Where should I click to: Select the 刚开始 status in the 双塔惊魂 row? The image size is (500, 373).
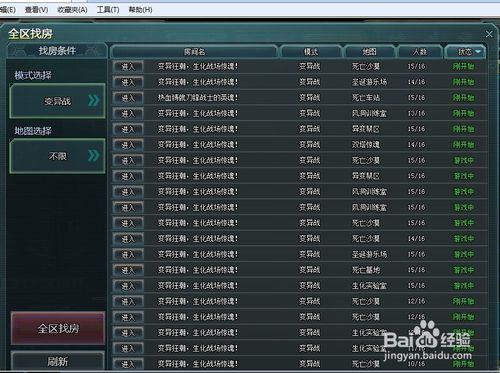coord(463,145)
